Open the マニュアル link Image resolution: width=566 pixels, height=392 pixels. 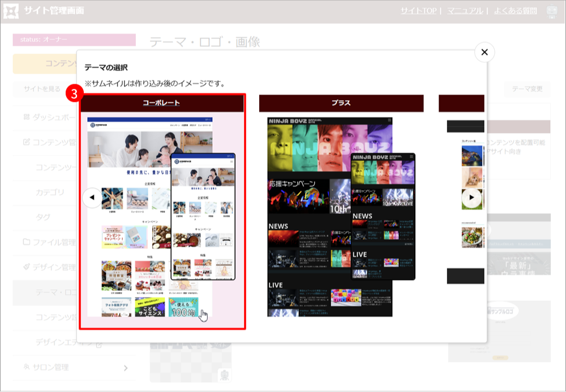pyautogui.click(x=465, y=11)
